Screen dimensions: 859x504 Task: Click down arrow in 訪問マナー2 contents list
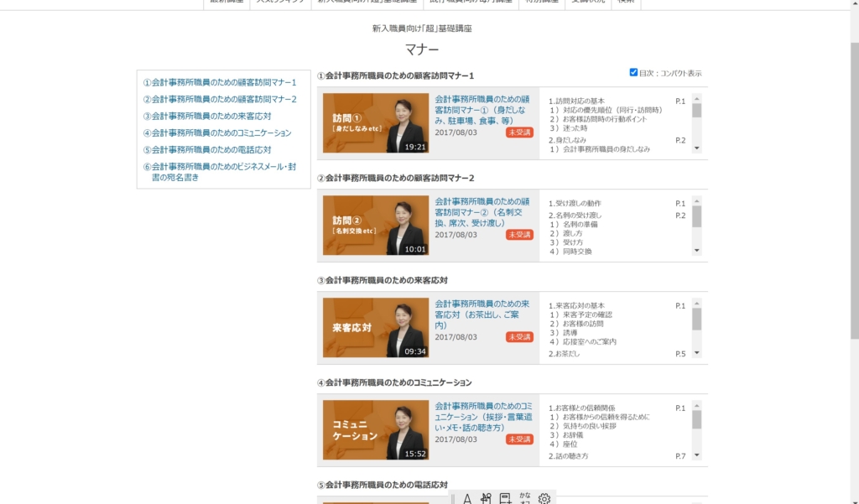click(697, 251)
